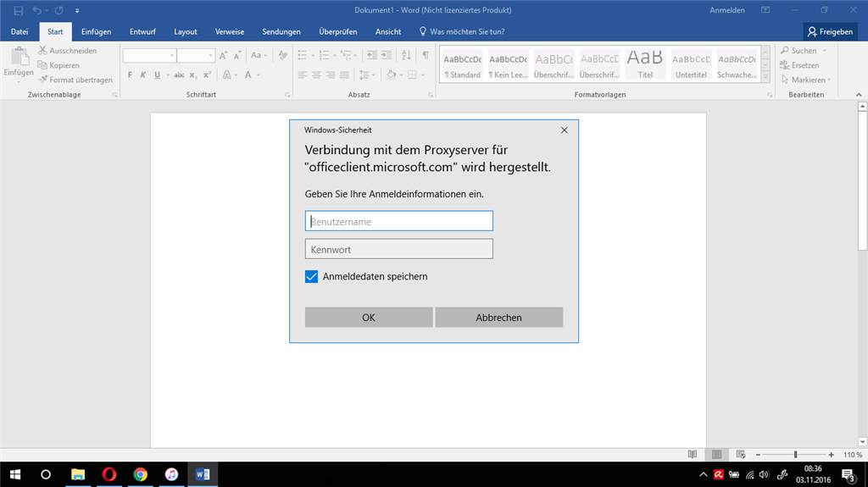The height and width of the screenshot is (487, 868).
Task: Click the text effects A icon
Action: click(x=226, y=75)
